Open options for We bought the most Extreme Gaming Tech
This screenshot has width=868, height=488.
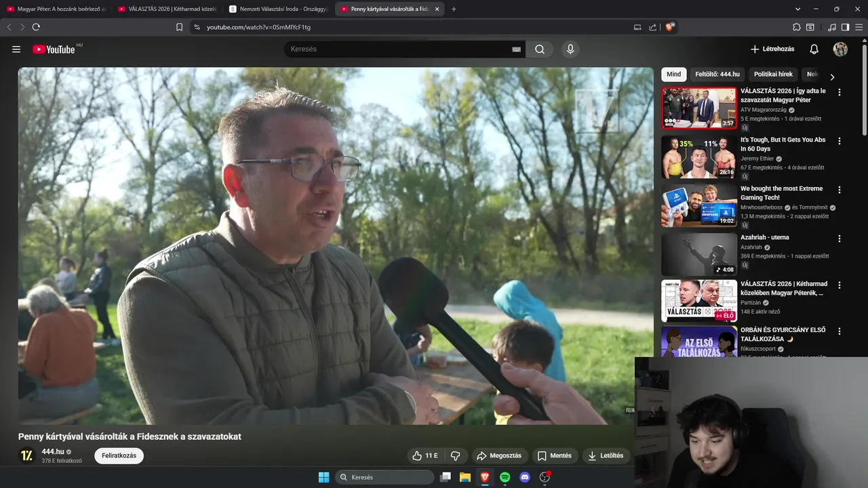click(x=840, y=190)
